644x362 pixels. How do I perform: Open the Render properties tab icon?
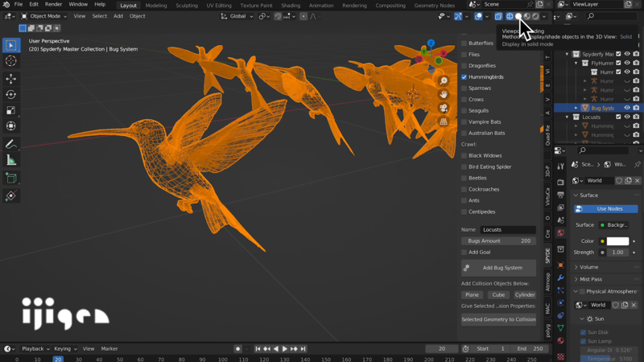tap(560, 182)
